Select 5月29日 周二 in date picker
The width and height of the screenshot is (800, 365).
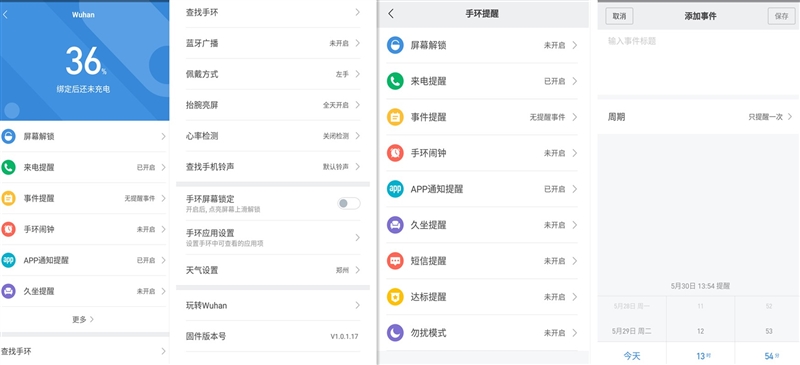(x=632, y=331)
